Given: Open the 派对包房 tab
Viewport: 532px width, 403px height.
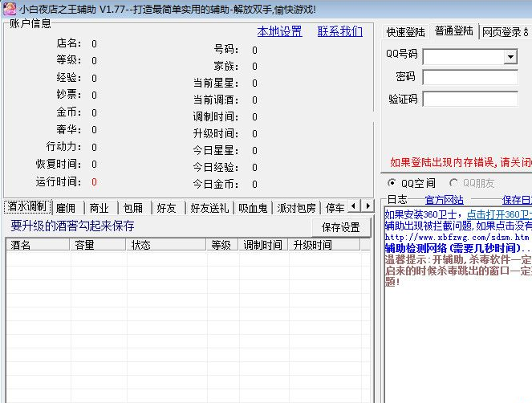Looking at the screenshot, I should [x=296, y=208].
